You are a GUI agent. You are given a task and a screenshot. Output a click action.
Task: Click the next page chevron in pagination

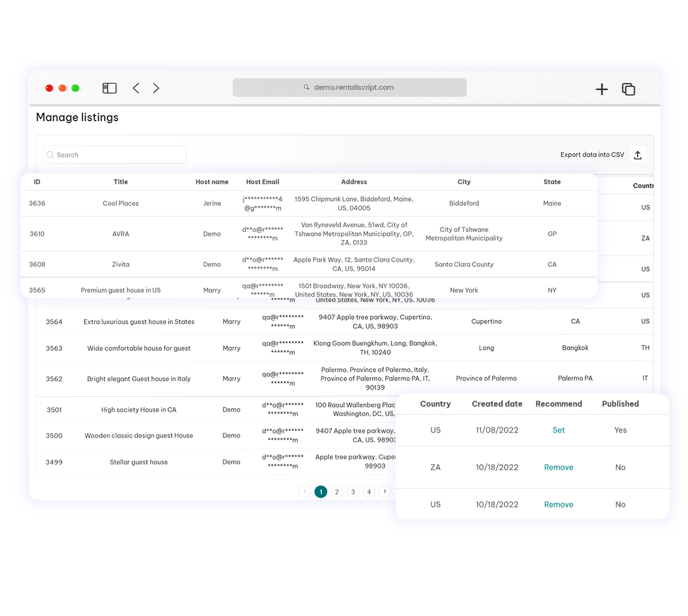(x=385, y=491)
